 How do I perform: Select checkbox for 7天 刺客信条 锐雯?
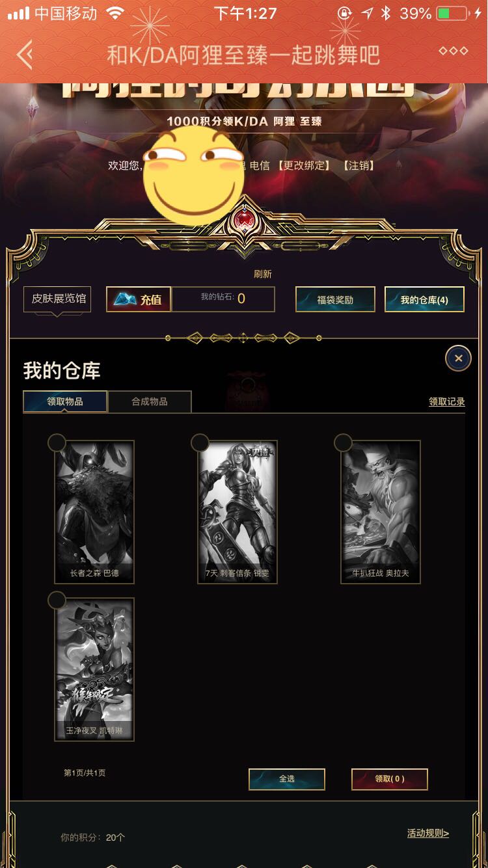[x=200, y=442]
